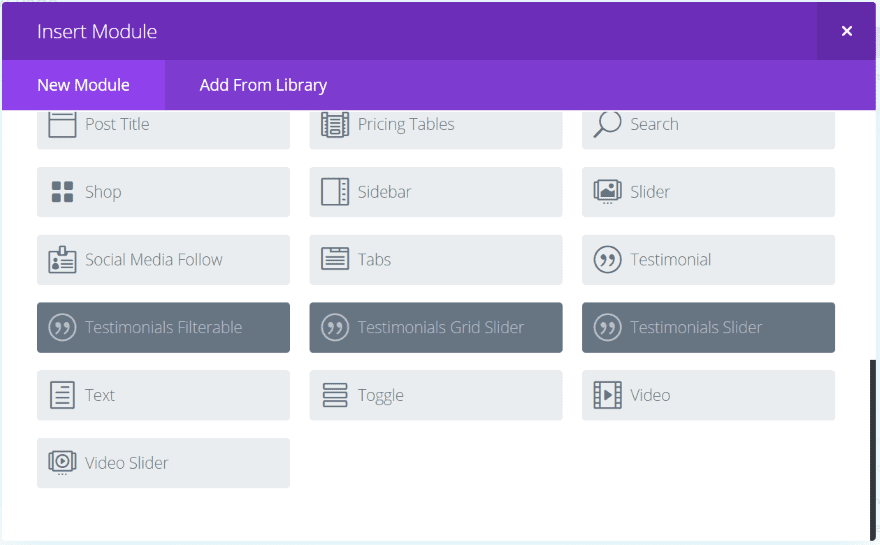Viewport: 880px width, 545px height.
Task: Insert the Testimonials Filterable module
Action: tap(163, 327)
